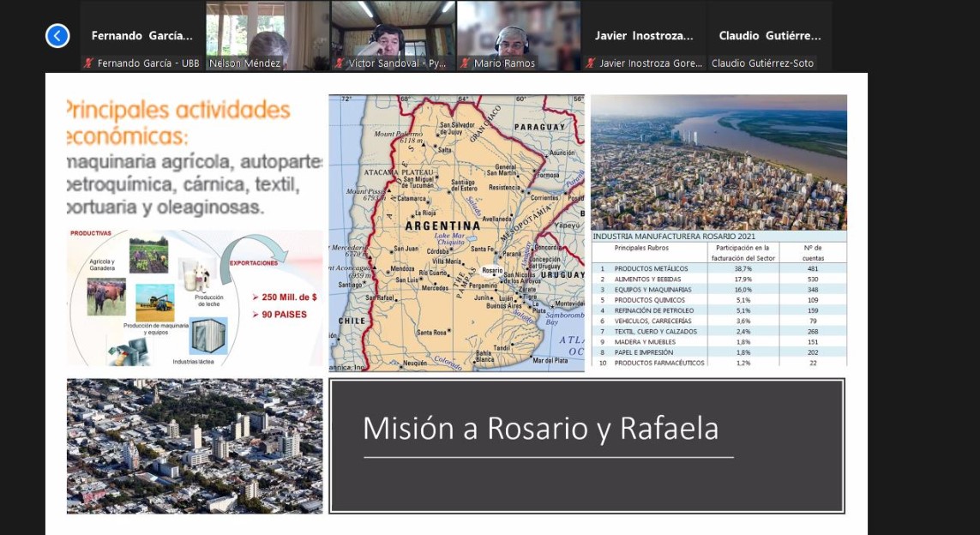Click the PAPEL E IMPRESIÓN table row

[718, 352]
